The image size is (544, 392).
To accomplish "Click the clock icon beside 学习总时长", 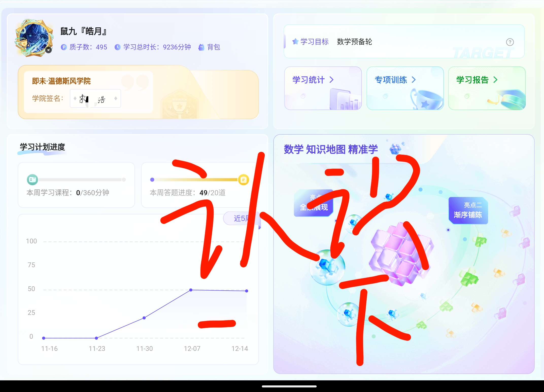I will pos(117,47).
